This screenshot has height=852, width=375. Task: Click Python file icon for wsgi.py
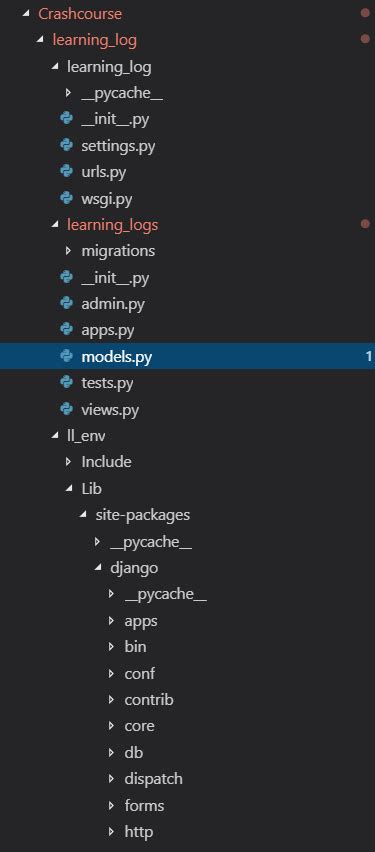pyautogui.click(x=66, y=198)
